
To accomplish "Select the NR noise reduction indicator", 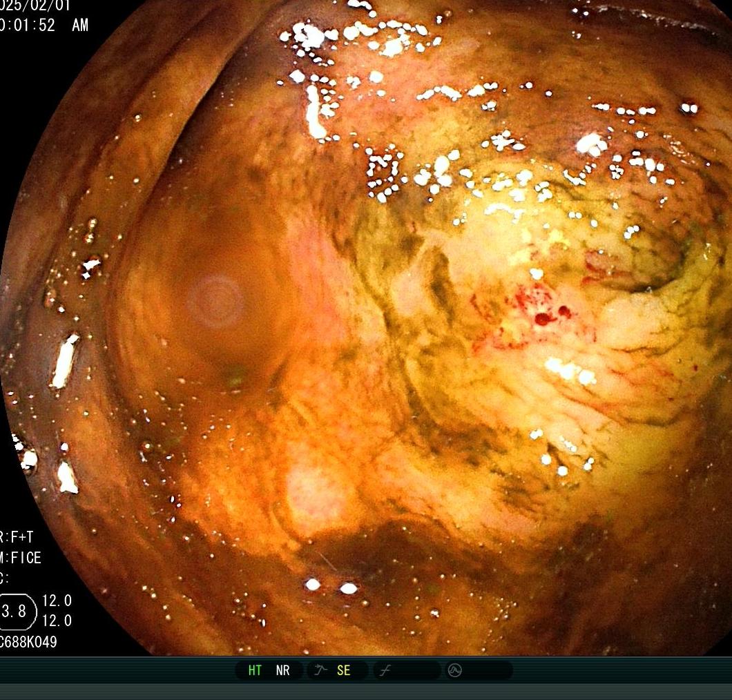I will click(x=283, y=670).
